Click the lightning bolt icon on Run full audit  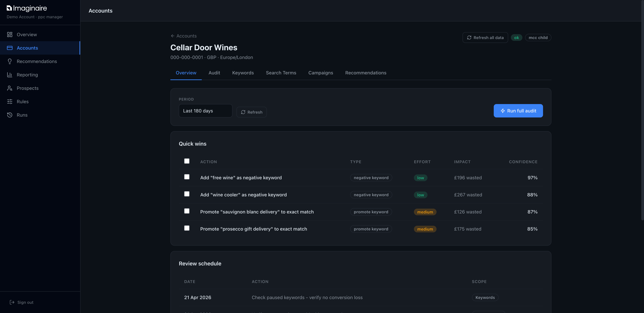click(x=503, y=111)
